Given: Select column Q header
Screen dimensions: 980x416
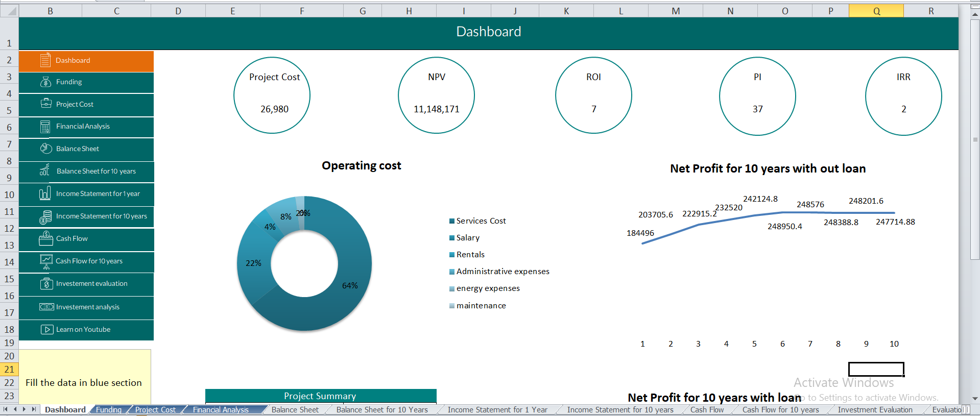Looking at the screenshot, I should click(x=876, y=11).
